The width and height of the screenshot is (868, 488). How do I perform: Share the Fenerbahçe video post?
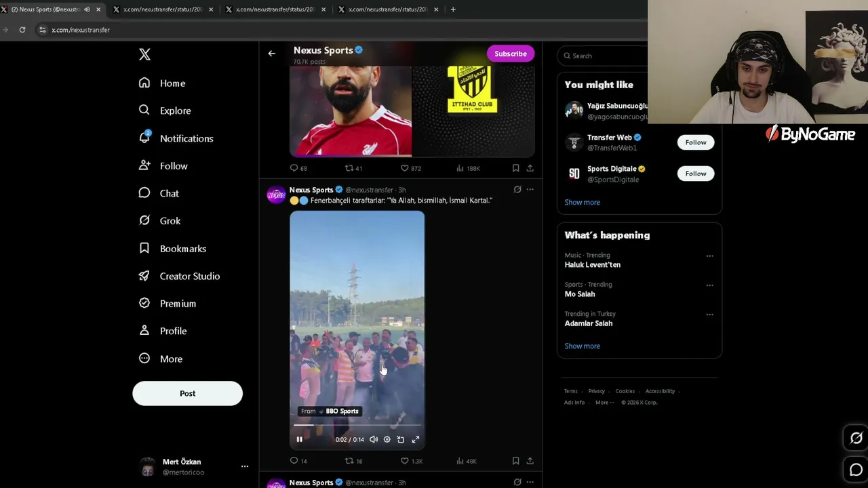(x=530, y=461)
